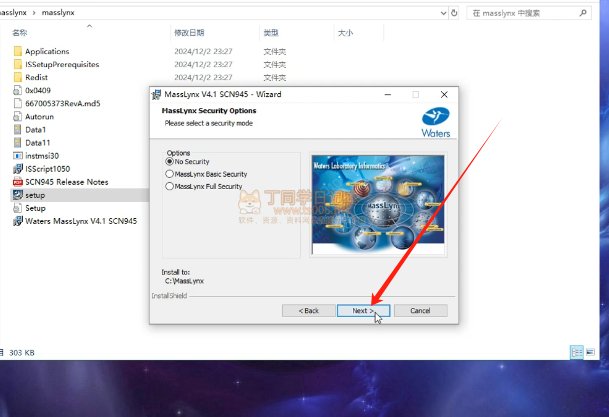Select the Autorun file icon

pyautogui.click(x=17, y=116)
